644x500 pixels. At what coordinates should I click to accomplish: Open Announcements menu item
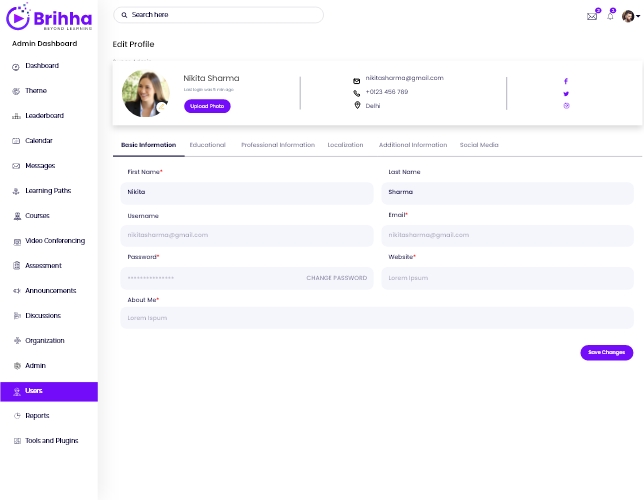[x=49, y=291]
